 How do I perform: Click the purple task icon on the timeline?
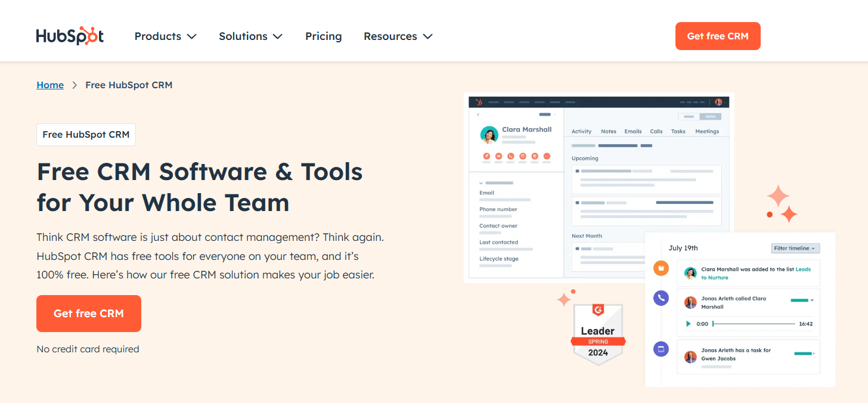pyautogui.click(x=661, y=349)
